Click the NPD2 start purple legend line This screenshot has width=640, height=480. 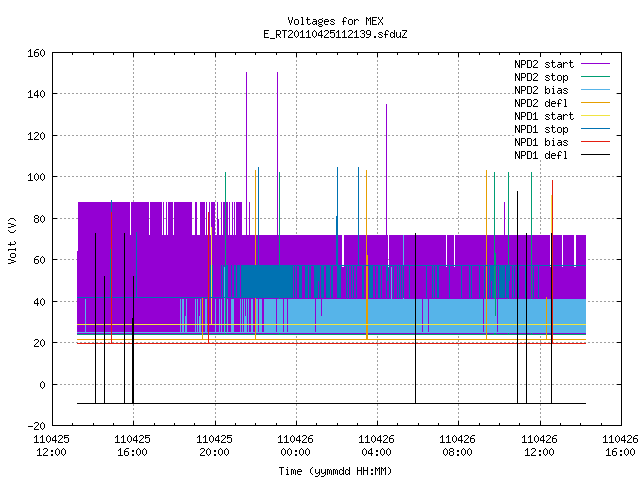point(595,64)
